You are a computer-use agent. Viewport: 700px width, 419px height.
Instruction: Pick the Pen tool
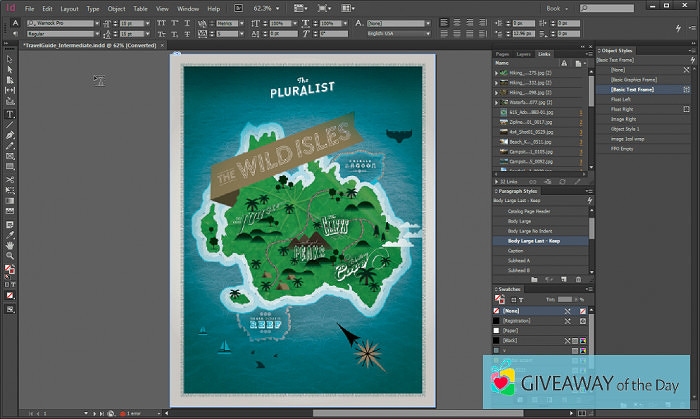(10, 135)
